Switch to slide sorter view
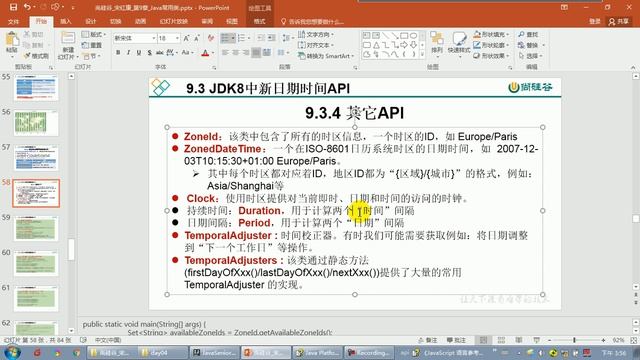640x360 pixels. click(501, 340)
